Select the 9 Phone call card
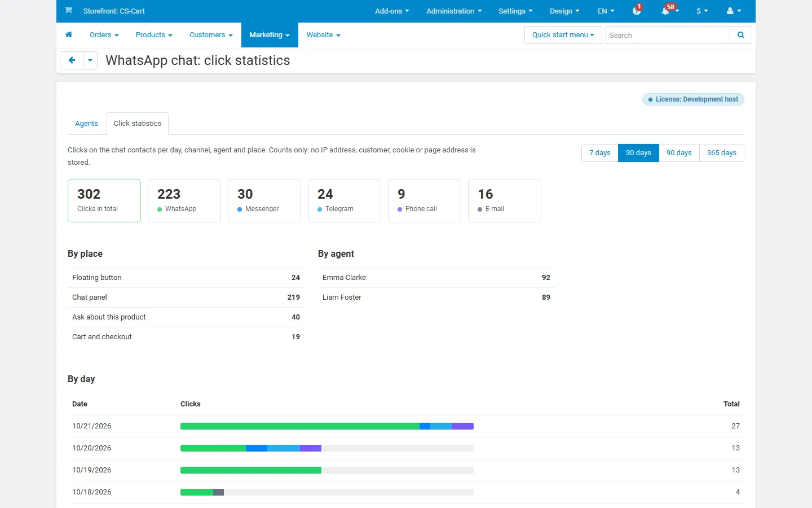This screenshot has width=812, height=508. click(x=425, y=200)
